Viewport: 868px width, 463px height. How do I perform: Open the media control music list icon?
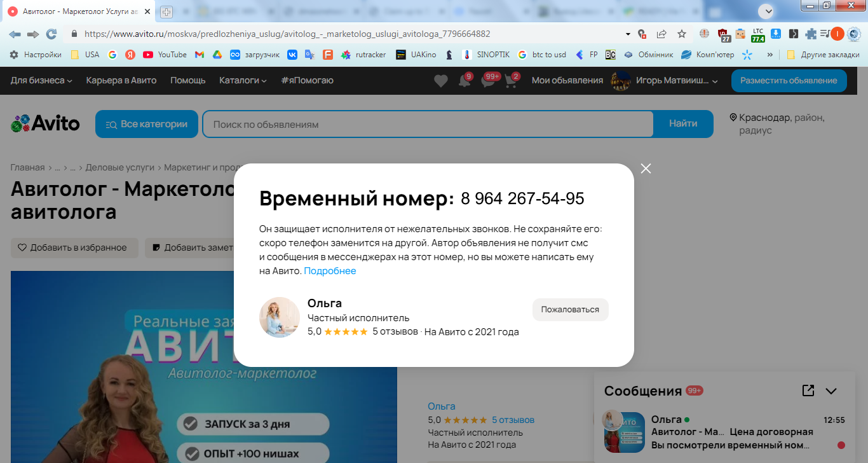[825, 34]
